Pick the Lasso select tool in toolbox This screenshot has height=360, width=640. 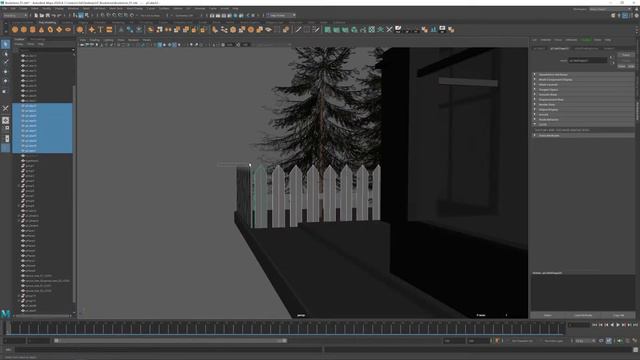coord(5,53)
